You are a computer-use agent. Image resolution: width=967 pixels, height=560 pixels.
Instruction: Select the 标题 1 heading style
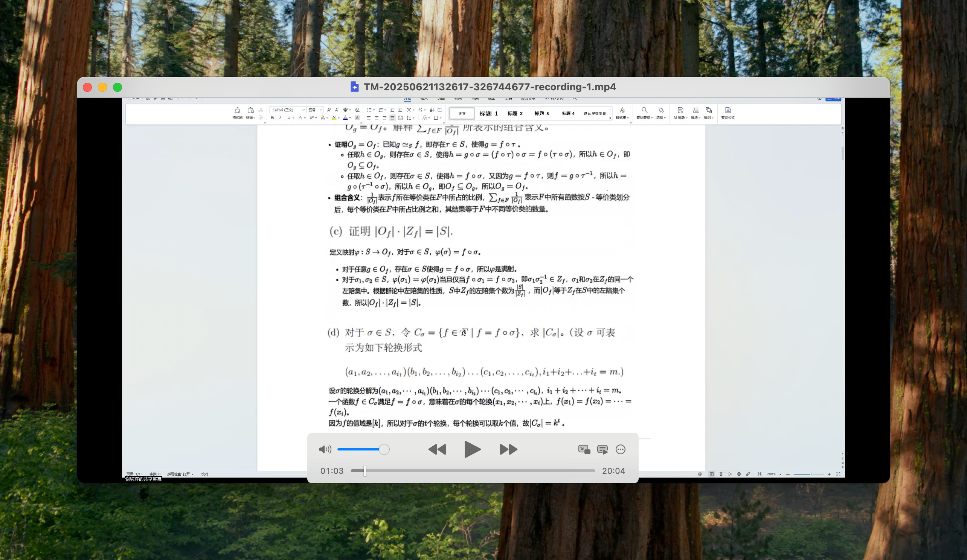pos(488,113)
